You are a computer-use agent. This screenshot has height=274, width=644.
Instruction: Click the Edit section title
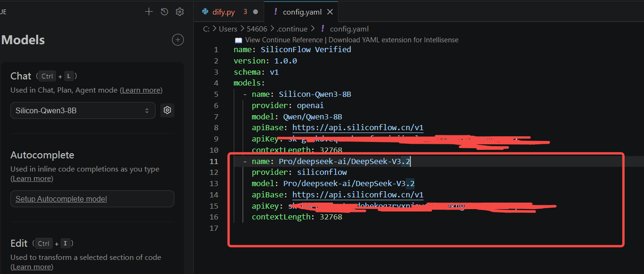19,243
